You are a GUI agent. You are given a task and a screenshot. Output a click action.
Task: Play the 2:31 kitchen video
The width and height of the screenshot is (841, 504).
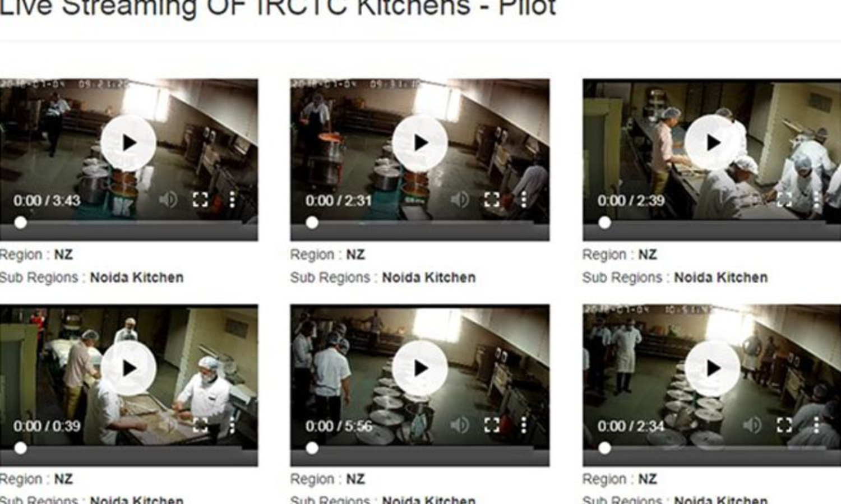pyautogui.click(x=420, y=143)
